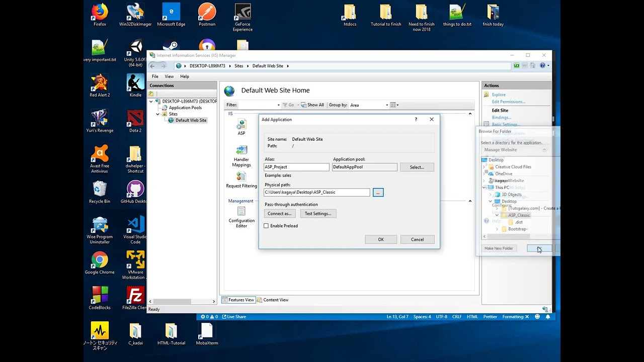
Task: Open Firefox desktop icon
Action: pos(100,15)
